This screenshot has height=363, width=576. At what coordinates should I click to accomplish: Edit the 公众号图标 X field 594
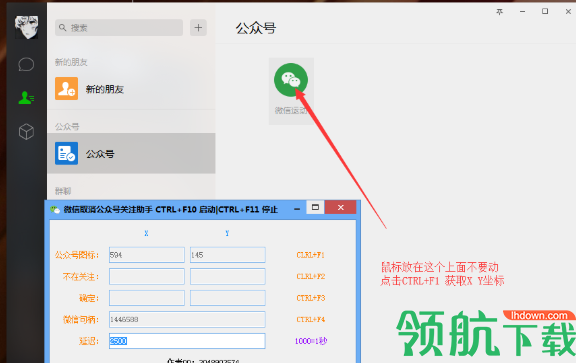click(x=147, y=255)
